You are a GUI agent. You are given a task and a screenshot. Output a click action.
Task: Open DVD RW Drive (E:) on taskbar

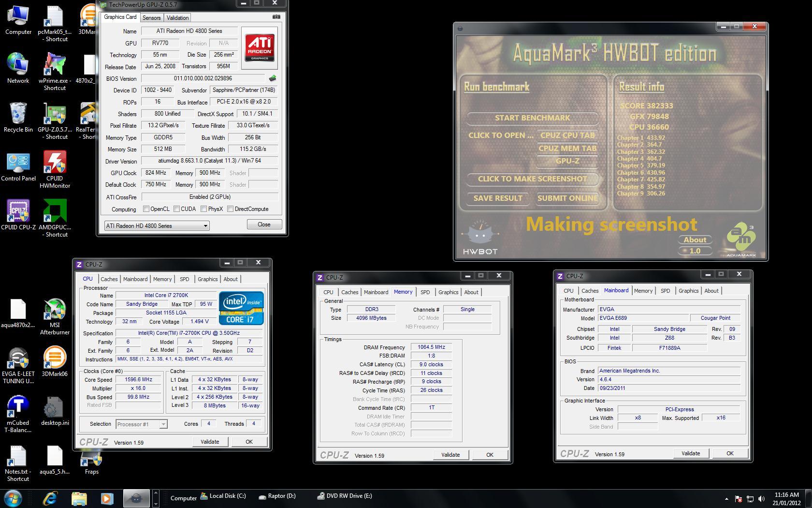[345, 496]
